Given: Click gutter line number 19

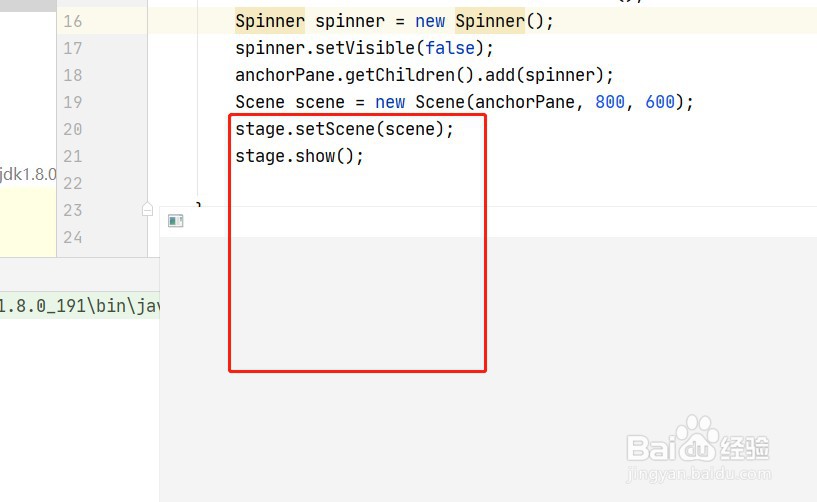Looking at the screenshot, I should [x=72, y=102].
